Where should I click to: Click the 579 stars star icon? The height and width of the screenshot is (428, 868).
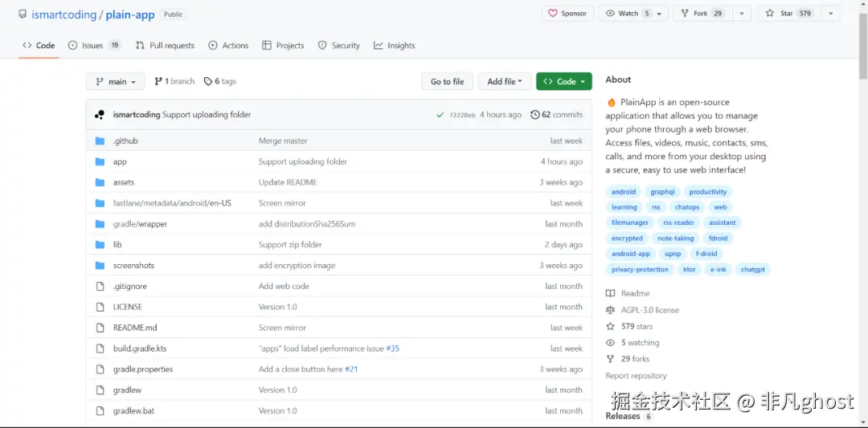pyautogui.click(x=610, y=326)
